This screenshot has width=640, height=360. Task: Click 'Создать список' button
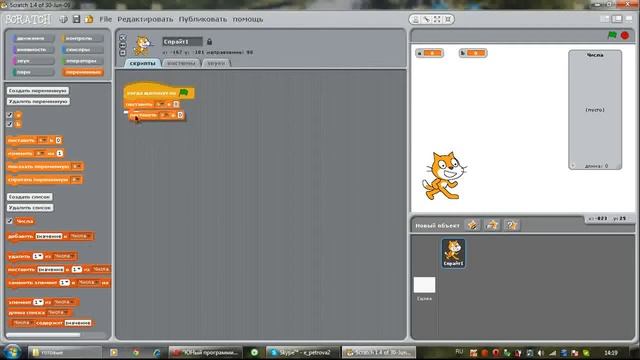(x=29, y=197)
